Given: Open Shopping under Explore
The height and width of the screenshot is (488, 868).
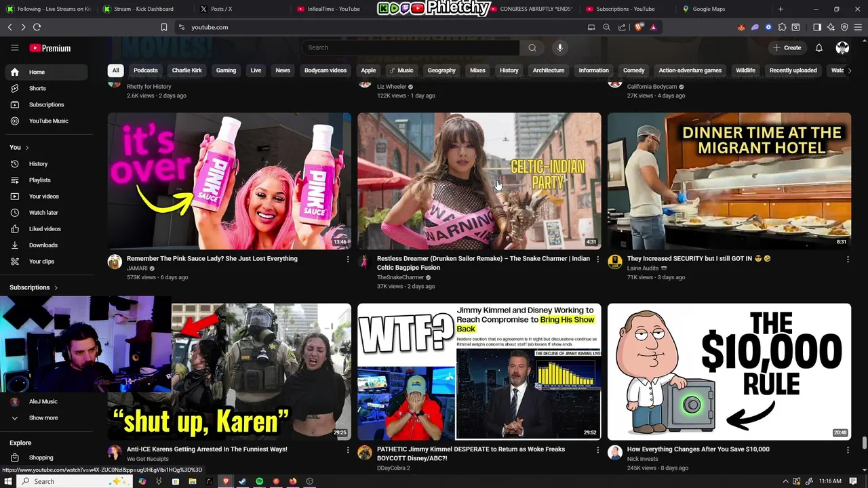Looking at the screenshot, I should (46, 457).
